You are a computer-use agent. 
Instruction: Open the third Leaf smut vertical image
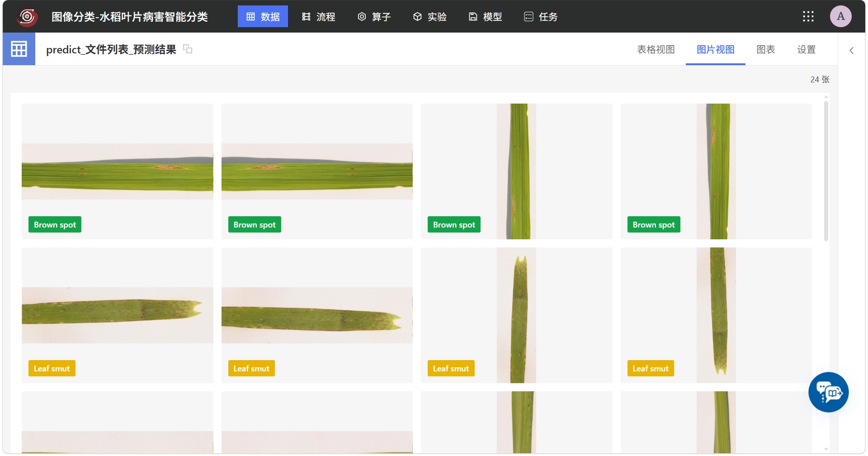516,315
